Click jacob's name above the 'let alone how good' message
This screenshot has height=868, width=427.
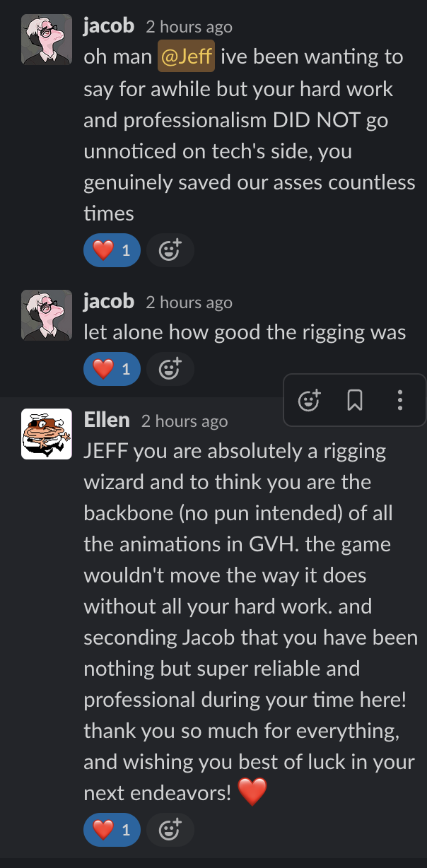pyautogui.click(x=109, y=301)
